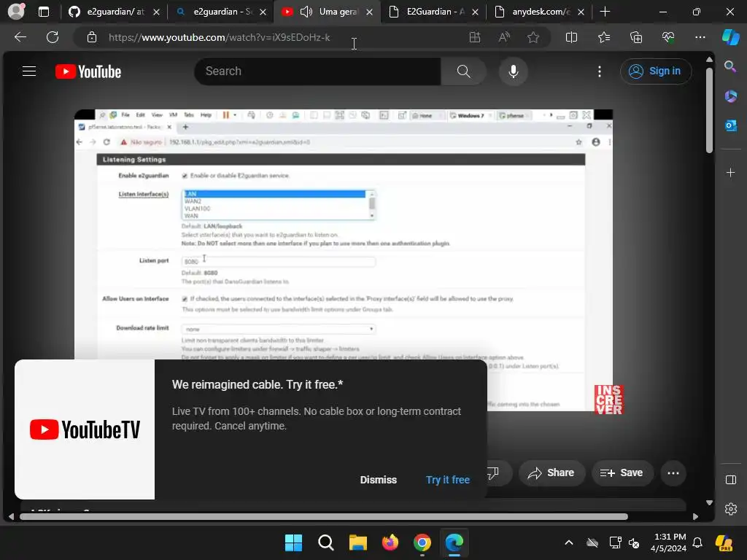Screen dimensions: 747x560
Task: Open the Favorites list
Action: pos(603,37)
